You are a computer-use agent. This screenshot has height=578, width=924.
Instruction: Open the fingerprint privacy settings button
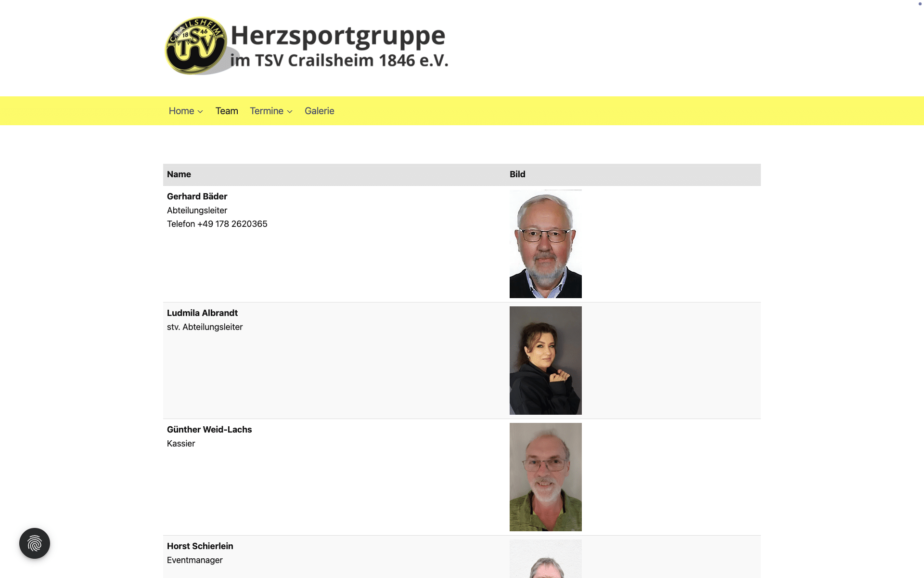[35, 543]
